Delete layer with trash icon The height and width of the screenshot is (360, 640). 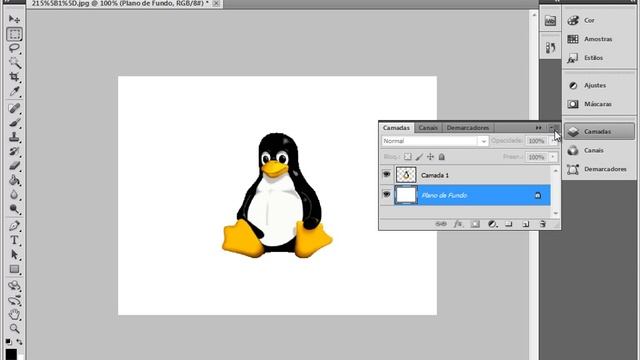coord(542,224)
